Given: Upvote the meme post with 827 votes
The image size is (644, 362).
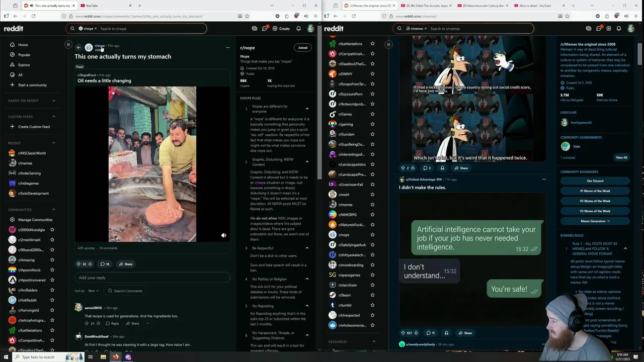Looking at the screenshot, I should [403, 333].
